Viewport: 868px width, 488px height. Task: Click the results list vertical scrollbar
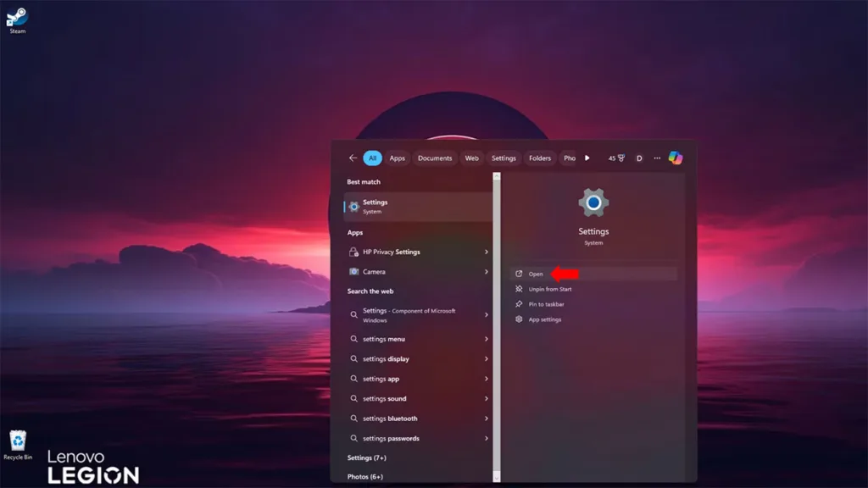pyautogui.click(x=497, y=326)
